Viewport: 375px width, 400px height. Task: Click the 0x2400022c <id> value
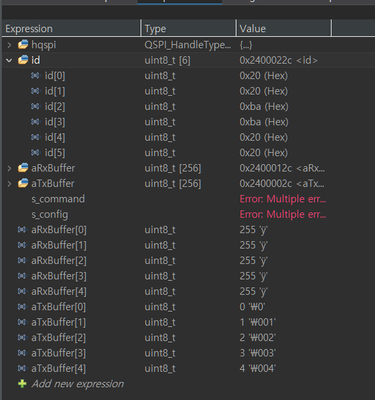(279, 60)
